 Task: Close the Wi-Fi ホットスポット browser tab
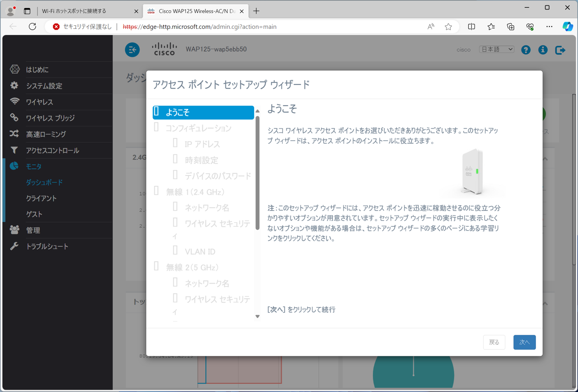pos(136,11)
